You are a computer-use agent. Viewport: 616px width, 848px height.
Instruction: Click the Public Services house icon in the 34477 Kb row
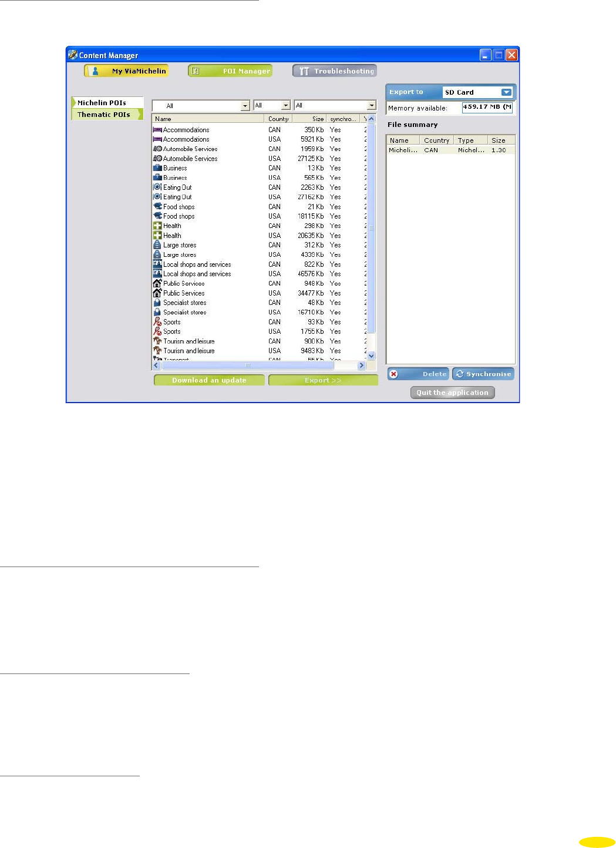point(157,293)
